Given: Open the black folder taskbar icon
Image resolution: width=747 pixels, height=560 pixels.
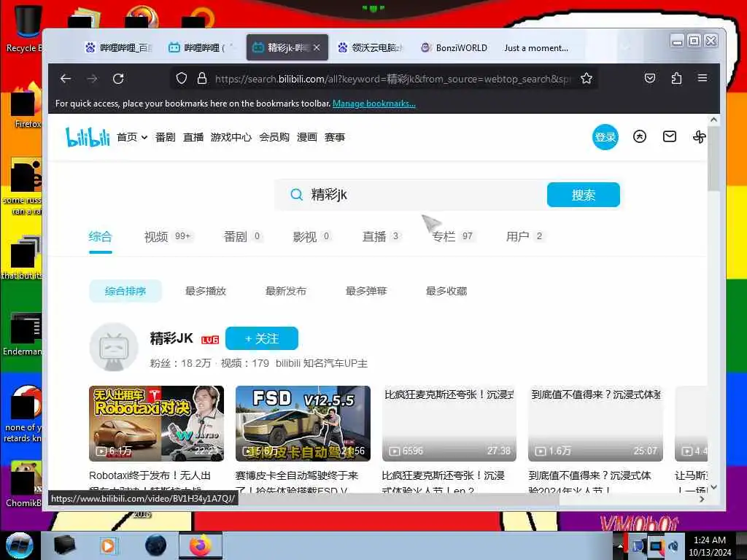Looking at the screenshot, I should pyautogui.click(x=64, y=545).
